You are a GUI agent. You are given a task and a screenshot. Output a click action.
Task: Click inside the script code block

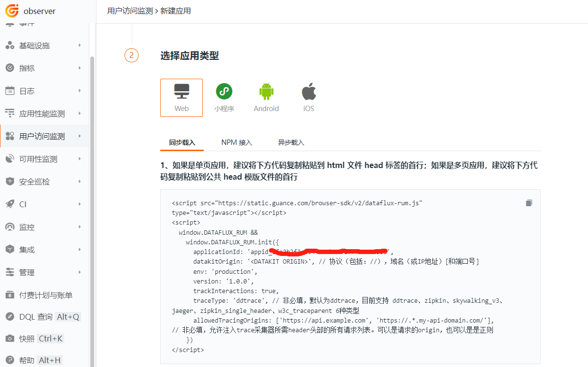click(x=350, y=277)
